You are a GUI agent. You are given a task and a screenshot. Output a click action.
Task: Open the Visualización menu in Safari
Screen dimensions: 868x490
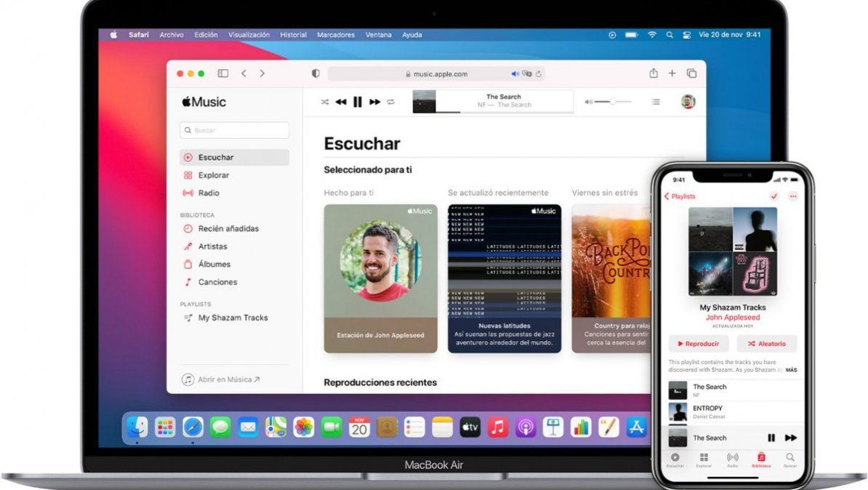coord(249,34)
